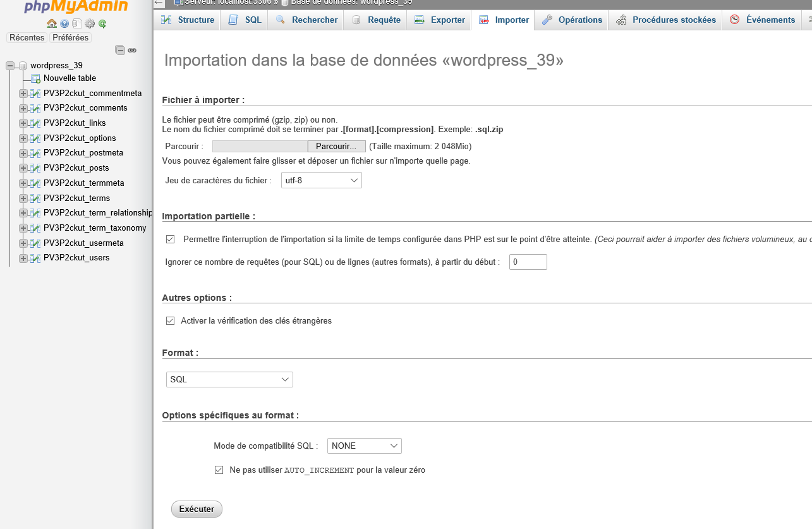The height and width of the screenshot is (529, 812).
Task: Click the number of queries to skip field
Action: coord(528,262)
